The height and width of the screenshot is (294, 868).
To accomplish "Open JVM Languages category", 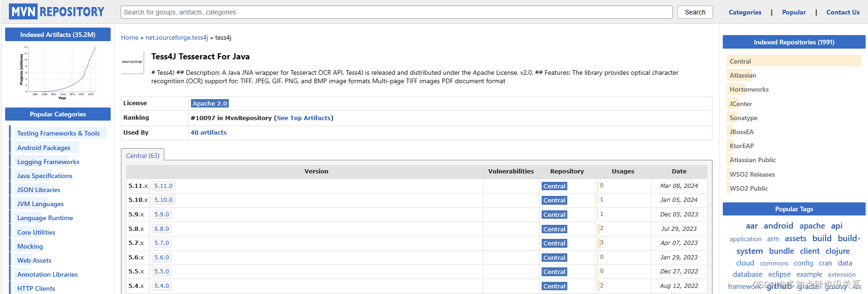I will coord(41,204).
